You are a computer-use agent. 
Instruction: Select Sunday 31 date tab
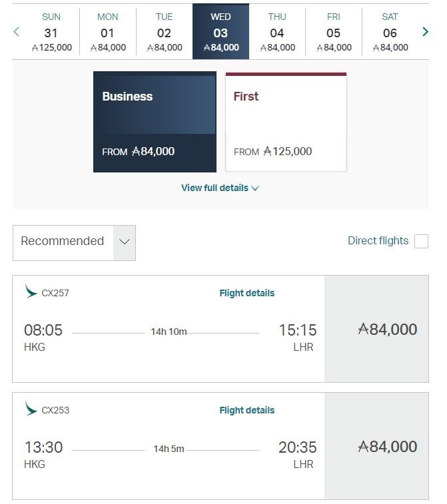[x=51, y=32]
